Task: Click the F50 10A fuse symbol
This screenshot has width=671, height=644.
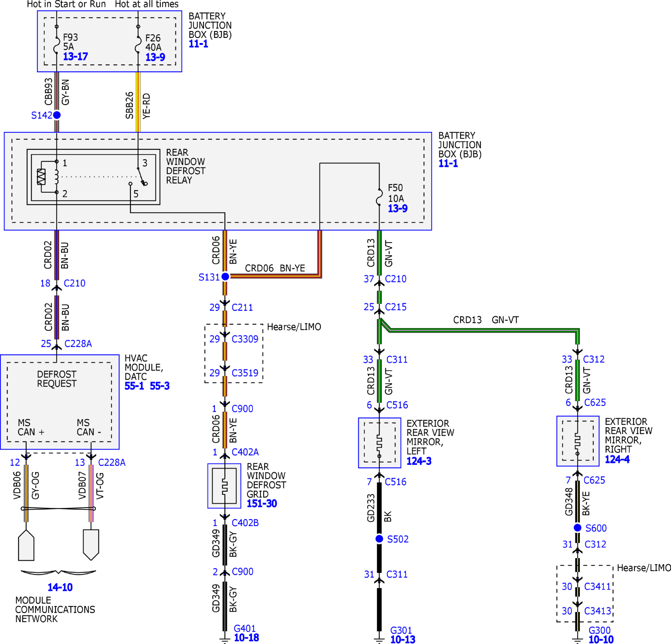Action: (x=379, y=197)
